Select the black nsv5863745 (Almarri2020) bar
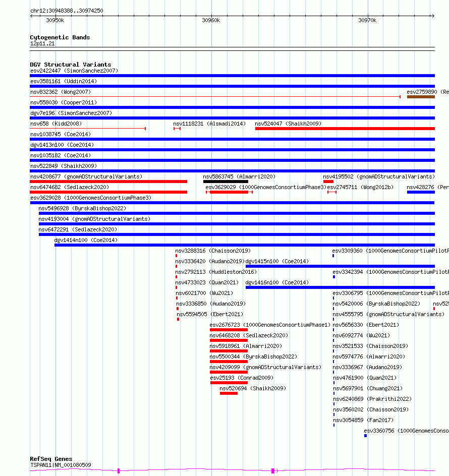The height and width of the screenshot is (476, 449). (x=226, y=182)
